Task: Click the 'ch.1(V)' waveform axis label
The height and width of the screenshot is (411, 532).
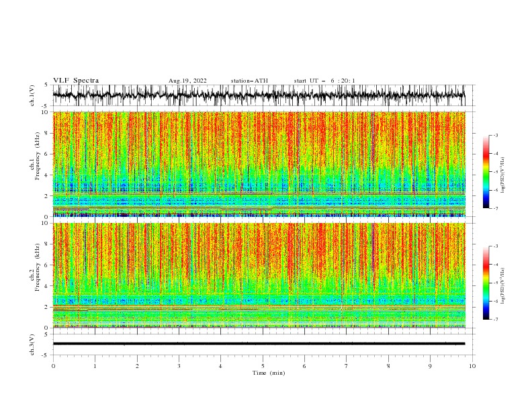Action: (32, 95)
